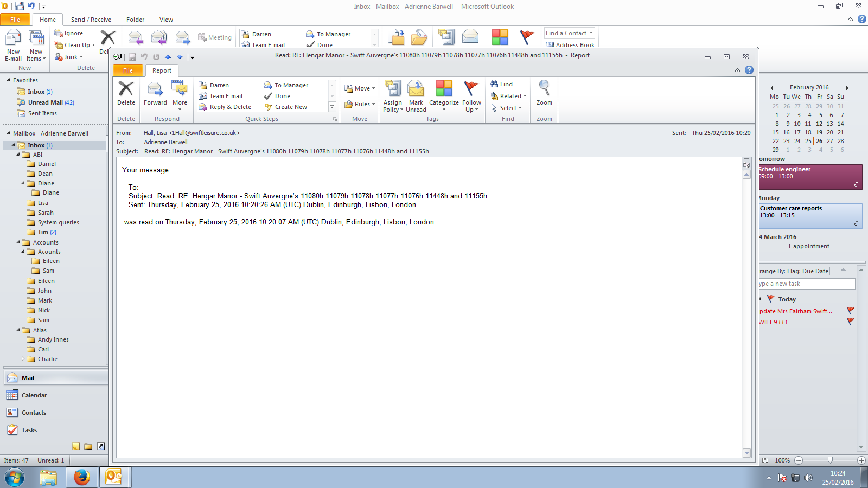Click Ignore conversation in main ribbon

pos(69,33)
